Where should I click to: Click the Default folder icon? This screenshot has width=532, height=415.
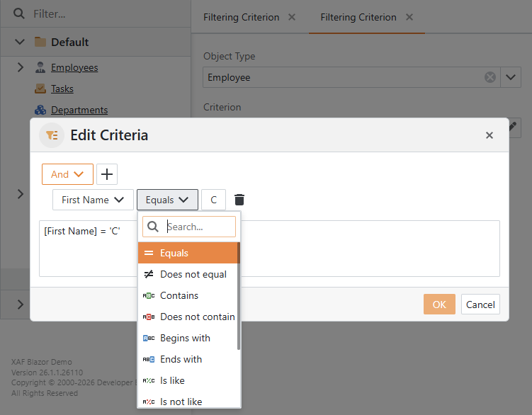pos(40,42)
